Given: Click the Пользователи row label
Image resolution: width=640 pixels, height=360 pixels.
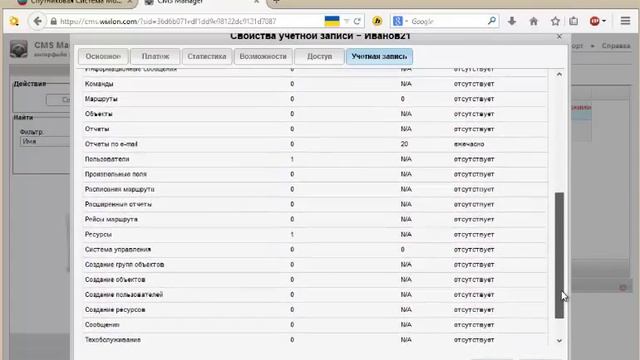Looking at the screenshot, I should coord(107,159).
